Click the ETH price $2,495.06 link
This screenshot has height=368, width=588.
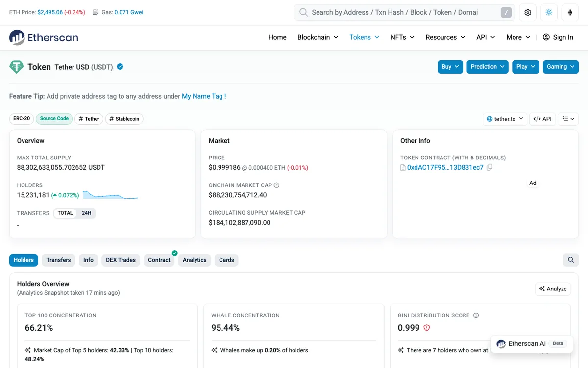pos(50,12)
